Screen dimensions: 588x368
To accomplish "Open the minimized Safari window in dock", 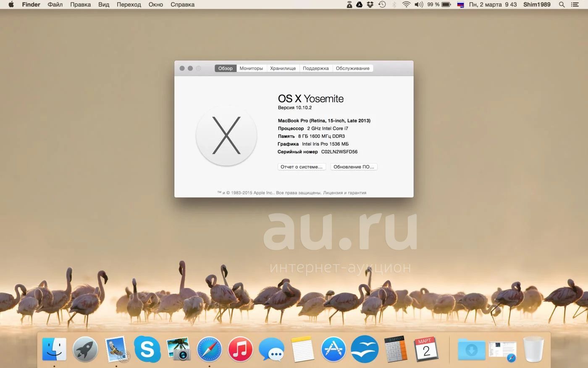I will point(503,352).
